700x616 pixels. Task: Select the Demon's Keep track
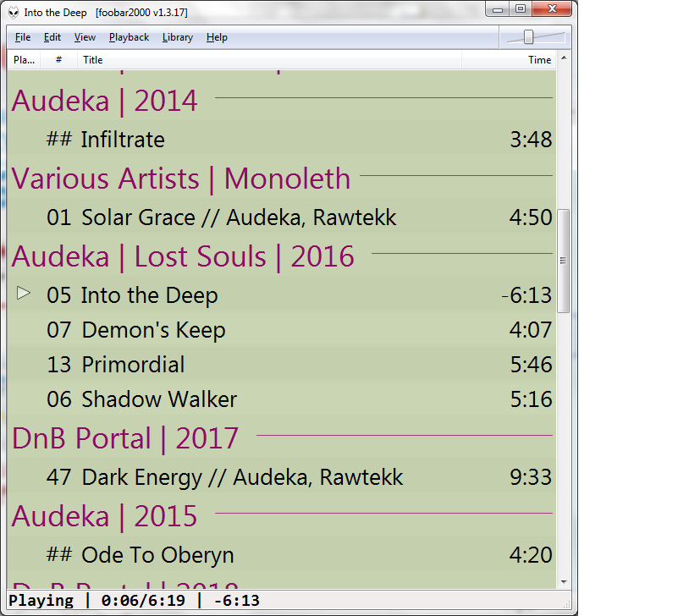[282, 330]
